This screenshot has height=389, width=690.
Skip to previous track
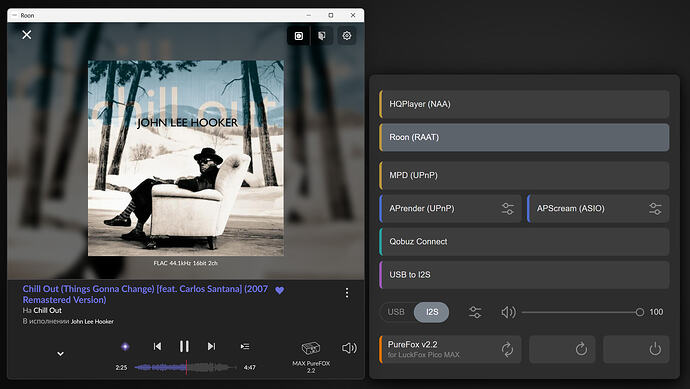pyautogui.click(x=157, y=346)
